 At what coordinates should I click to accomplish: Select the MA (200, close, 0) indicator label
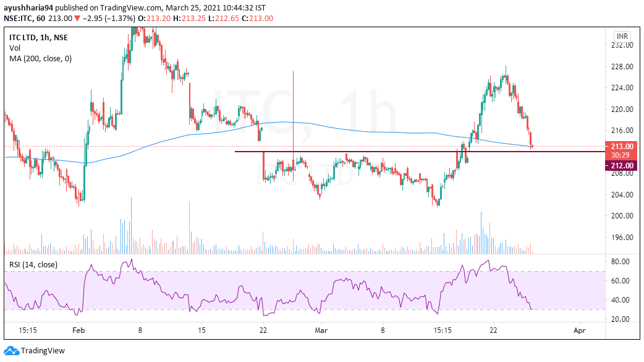click(x=41, y=59)
